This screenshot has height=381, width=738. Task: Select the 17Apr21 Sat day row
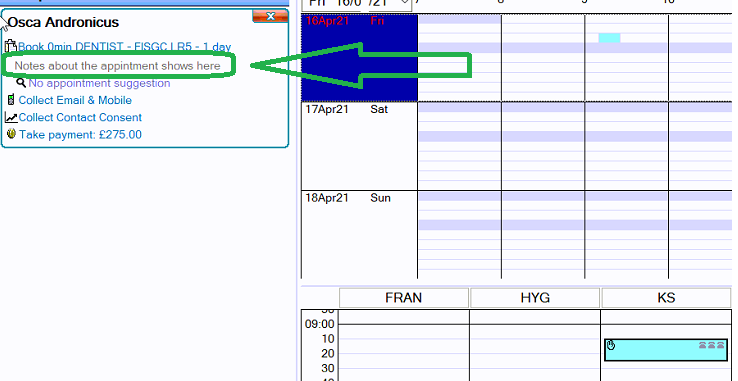pos(360,146)
